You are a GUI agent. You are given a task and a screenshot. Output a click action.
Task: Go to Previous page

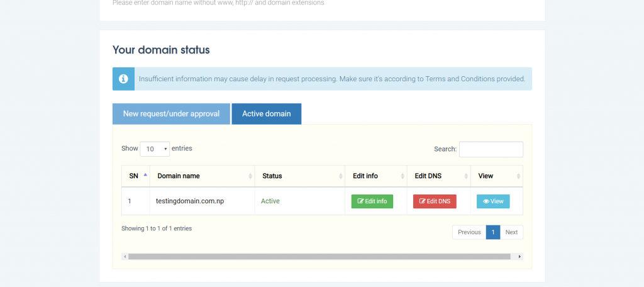click(469, 232)
